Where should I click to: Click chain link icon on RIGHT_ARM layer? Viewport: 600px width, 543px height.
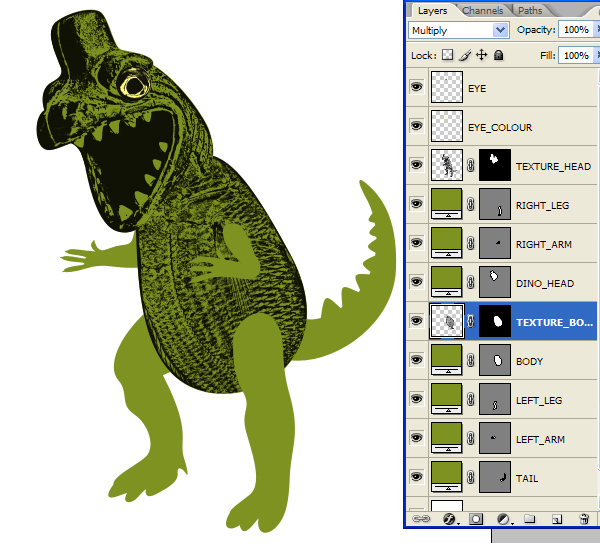point(471,243)
